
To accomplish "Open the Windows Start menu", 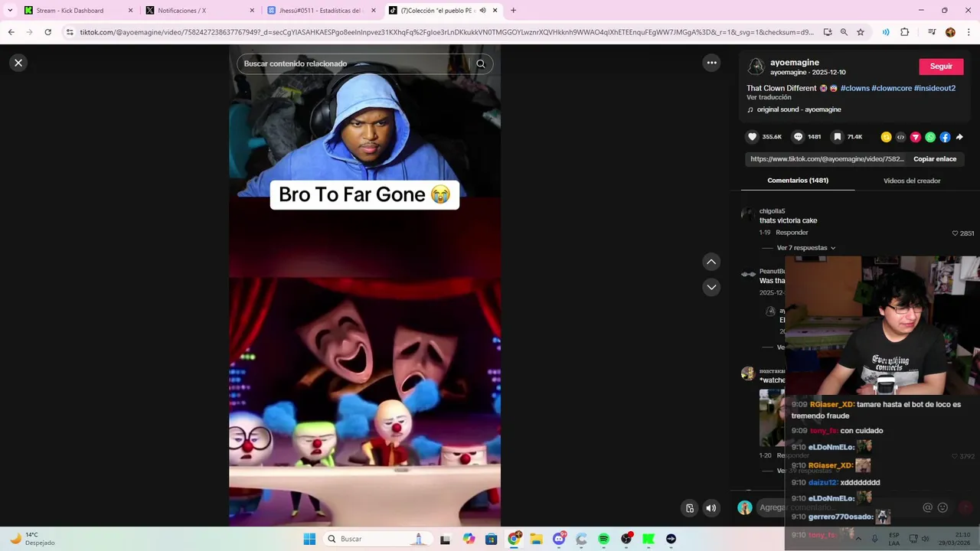I will coord(309,539).
